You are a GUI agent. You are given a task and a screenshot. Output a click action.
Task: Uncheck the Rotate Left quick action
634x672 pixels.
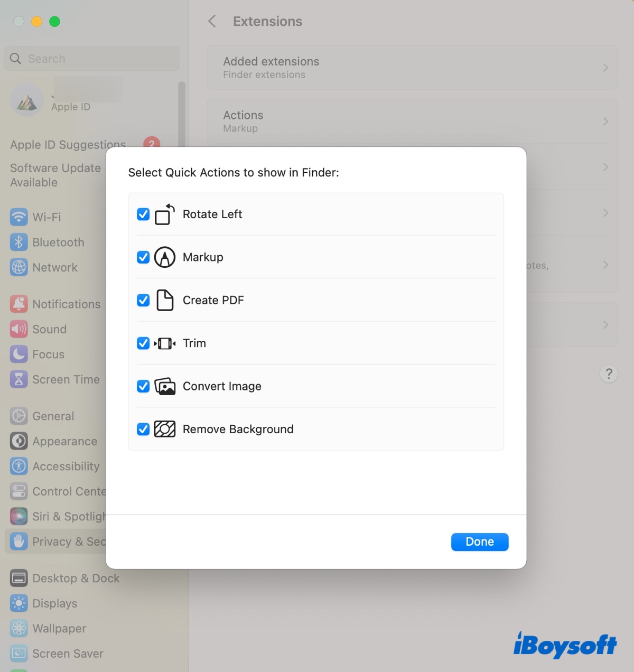coord(143,214)
